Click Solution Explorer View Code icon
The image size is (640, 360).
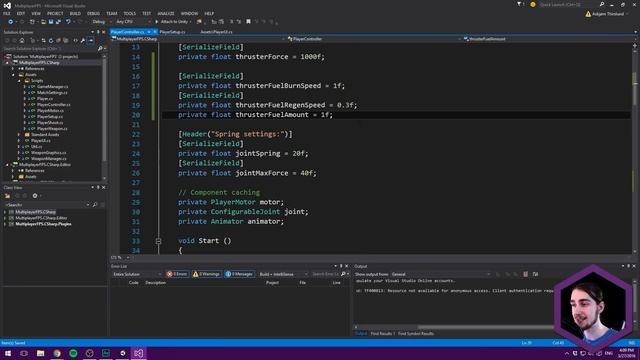coord(75,40)
